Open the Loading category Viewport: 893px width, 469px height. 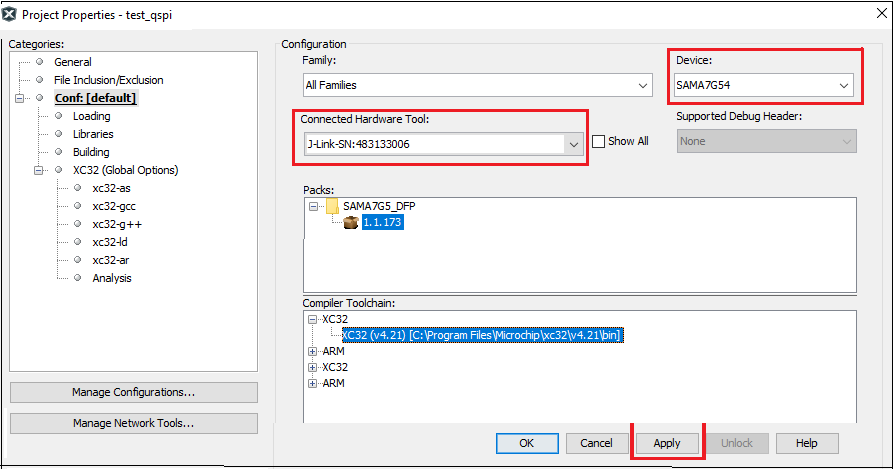coord(91,116)
